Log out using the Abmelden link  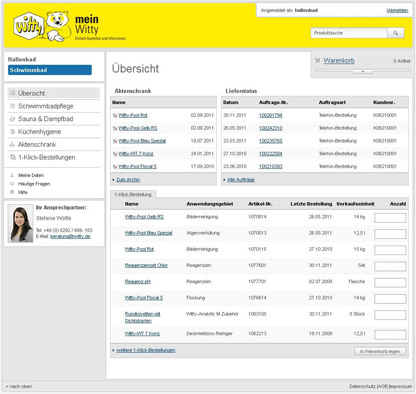397,11
